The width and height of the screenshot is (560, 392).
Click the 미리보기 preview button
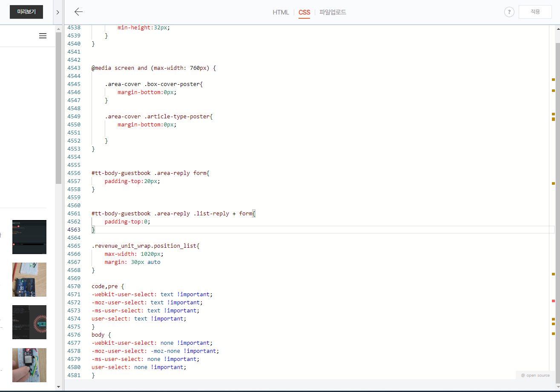(26, 12)
